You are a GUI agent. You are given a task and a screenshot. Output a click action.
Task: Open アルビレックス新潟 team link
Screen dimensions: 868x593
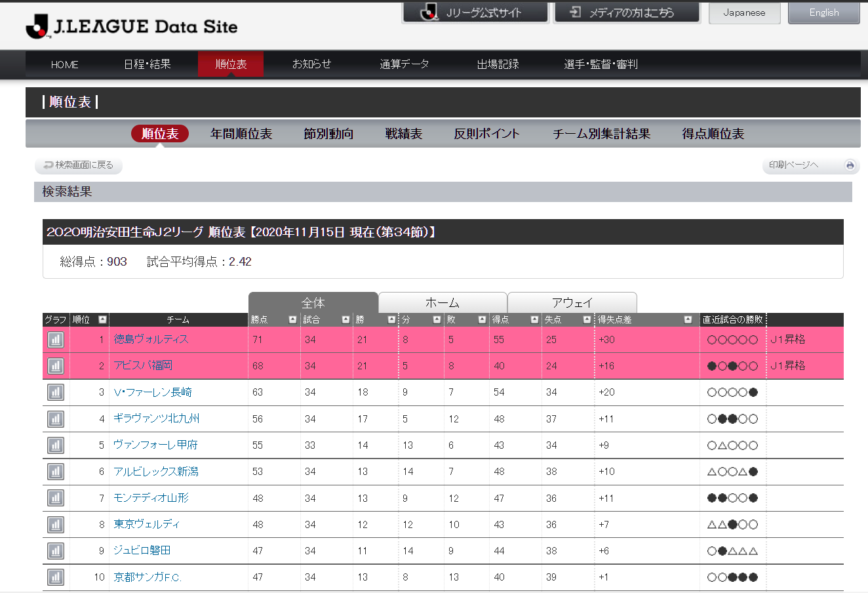point(156,472)
